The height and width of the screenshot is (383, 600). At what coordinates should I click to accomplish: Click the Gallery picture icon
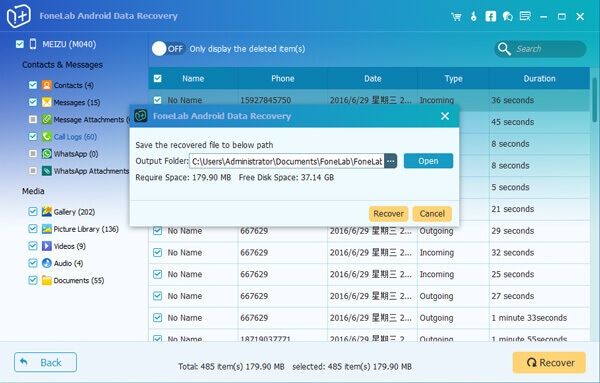47,212
